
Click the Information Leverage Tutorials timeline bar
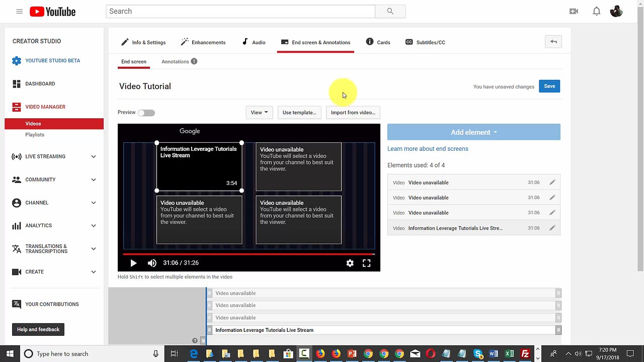pos(384,330)
